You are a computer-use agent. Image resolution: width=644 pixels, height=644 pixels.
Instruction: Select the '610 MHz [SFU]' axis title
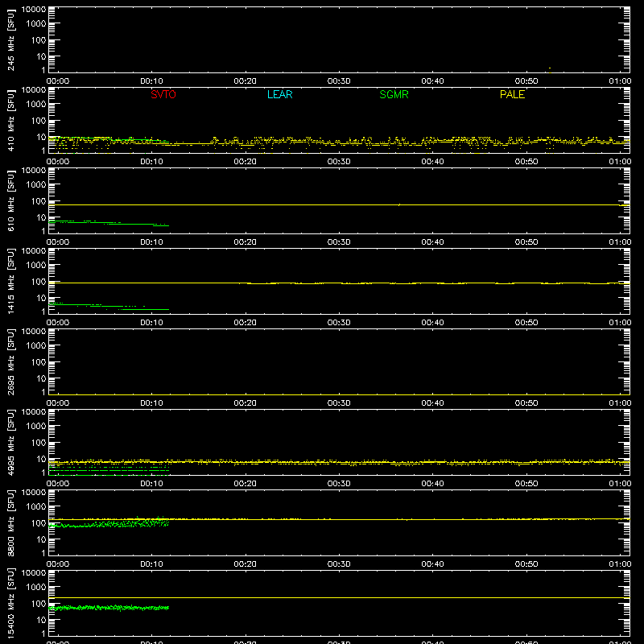pos(10,200)
